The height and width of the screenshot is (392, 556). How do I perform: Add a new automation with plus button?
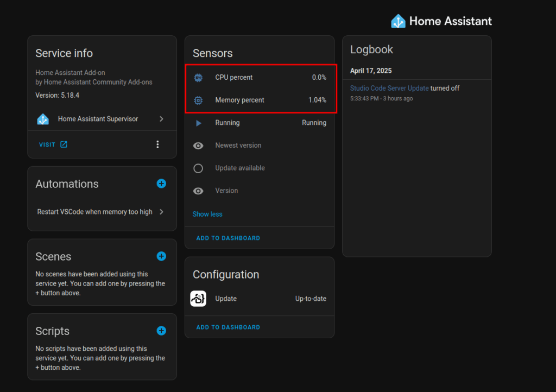click(x=161, y=184)
